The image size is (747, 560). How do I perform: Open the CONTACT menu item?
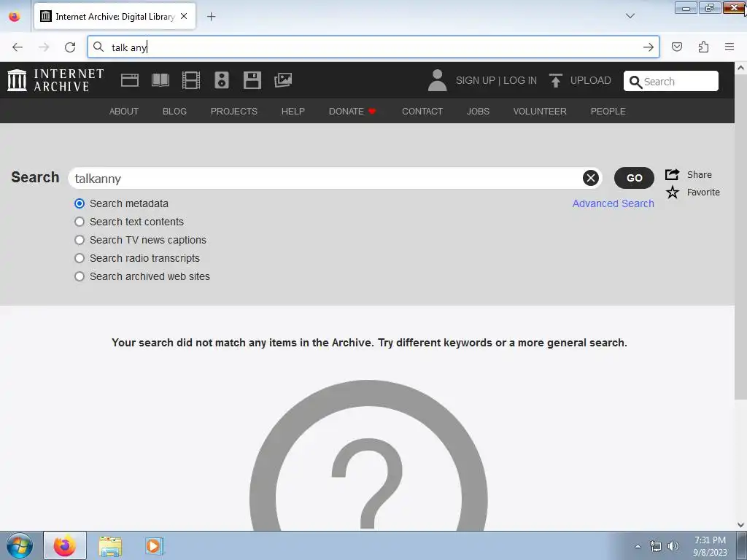coord(422,112)
